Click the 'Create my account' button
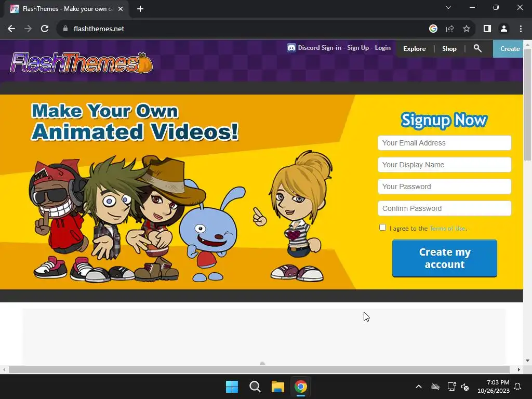The image size is (532, 399). point(445,258)
